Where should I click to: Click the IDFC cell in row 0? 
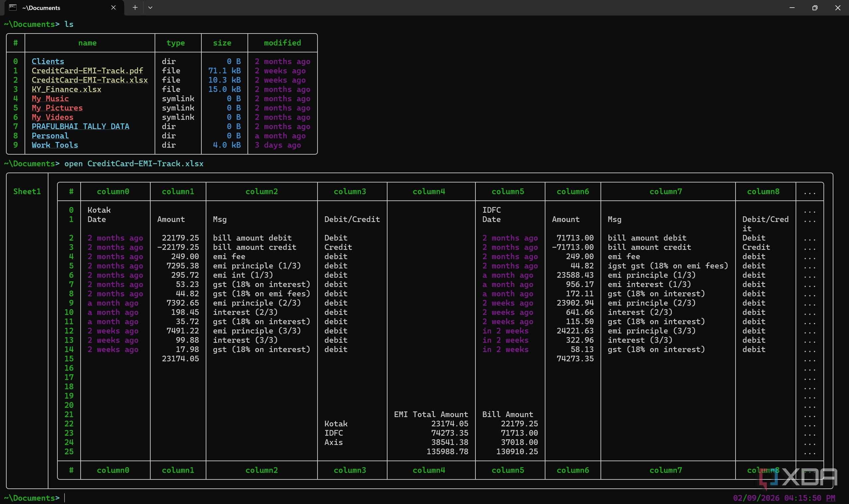[x=491, y=210]
